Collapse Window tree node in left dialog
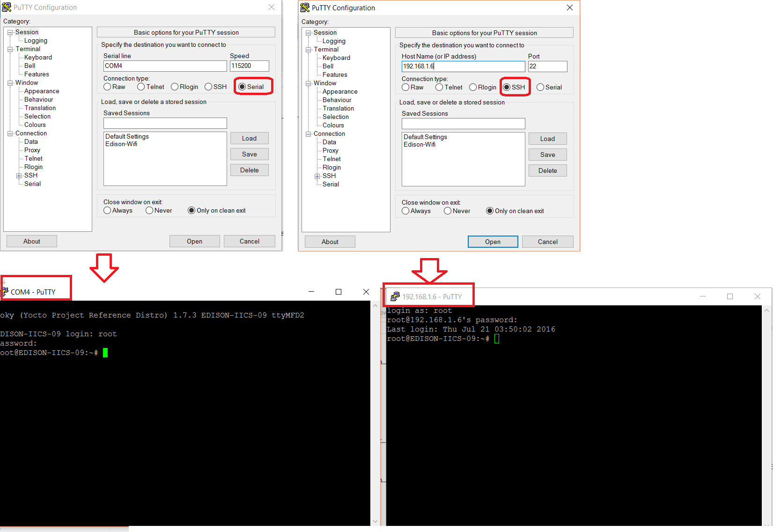The height and width of the screenshot is (532, 781). pyautogui.click(x=10, y=83)
